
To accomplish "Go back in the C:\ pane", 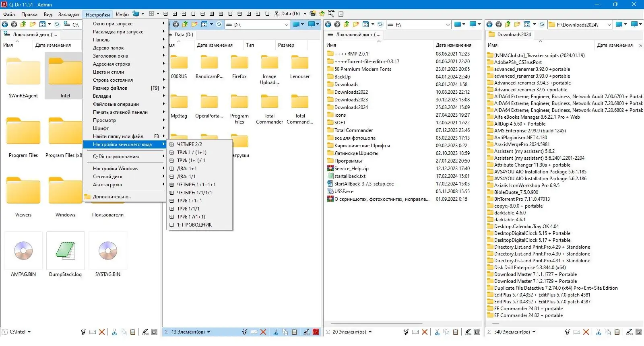I will click(x=5, y=25).
